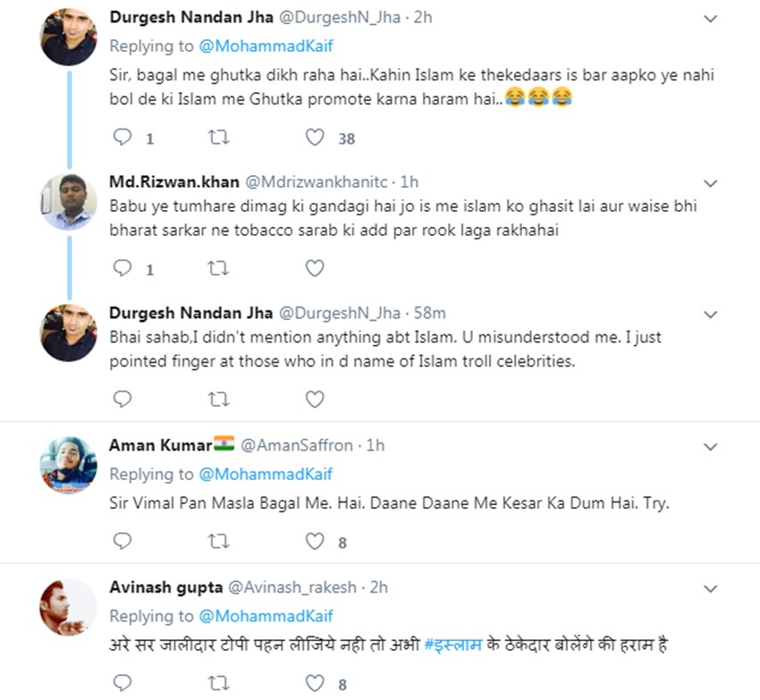Screen dimensions: 760x700
Task: Like Aman Kumar's Vimal Pan Masla tweet
Action: click(315, 541)
